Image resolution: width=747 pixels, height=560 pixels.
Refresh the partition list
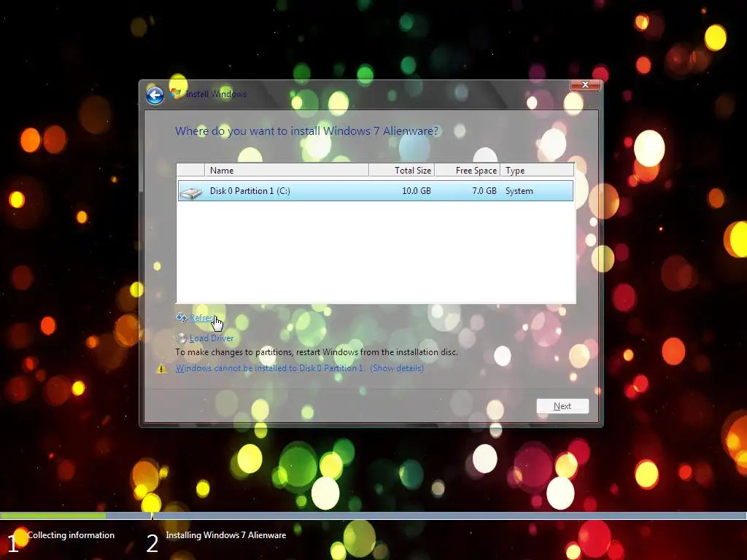[201, 318]
